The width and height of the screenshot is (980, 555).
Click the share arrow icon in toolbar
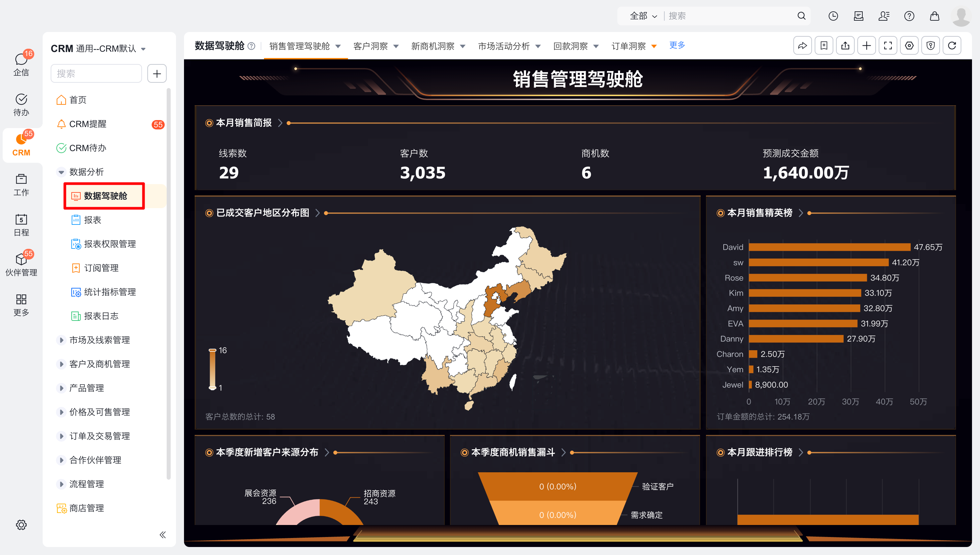pos(802,46)
